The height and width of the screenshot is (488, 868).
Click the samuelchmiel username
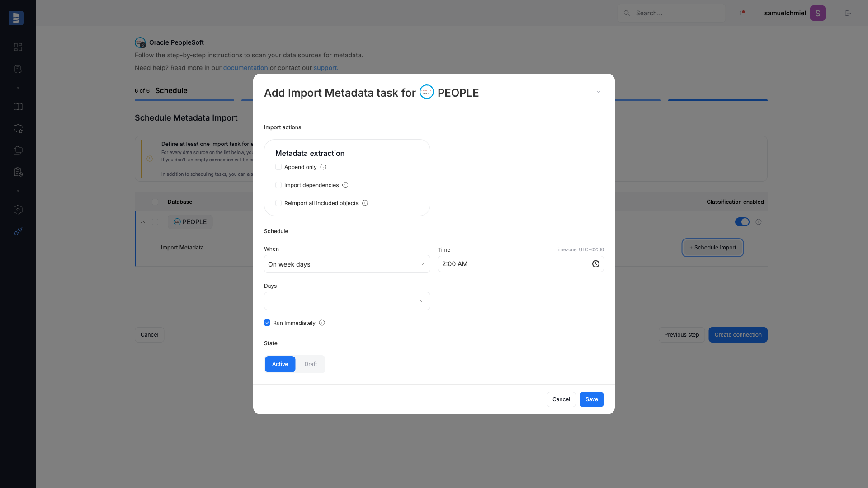(785, 13)
